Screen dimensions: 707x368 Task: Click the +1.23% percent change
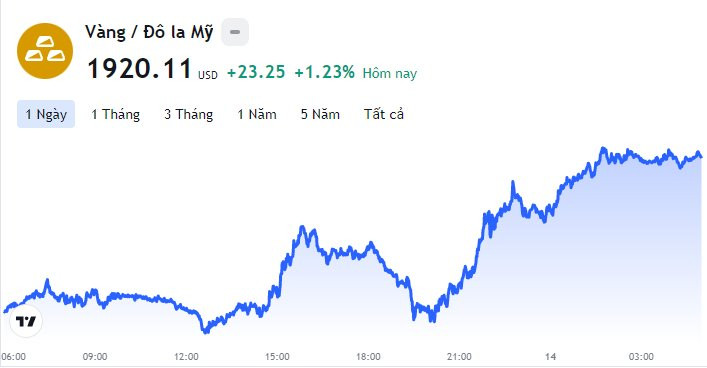325,72
